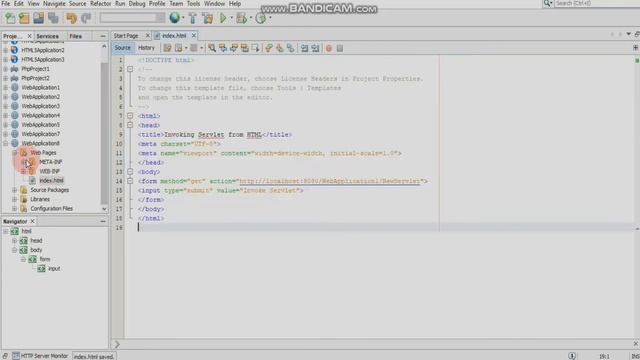The image size is (640, 360).
Task: Click the Redo toolbar icon
Action: point(86,18)
